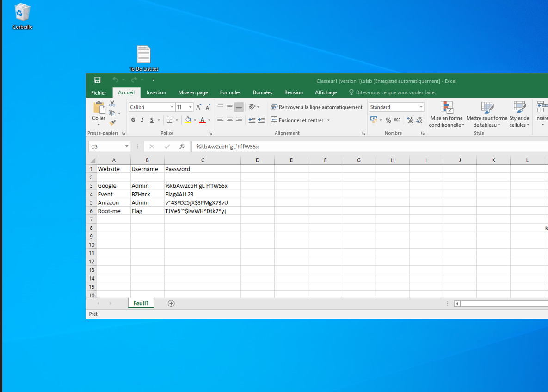Open the font color dropdown arrow
The image size is (548, 392).
click(x=209, y=120)
